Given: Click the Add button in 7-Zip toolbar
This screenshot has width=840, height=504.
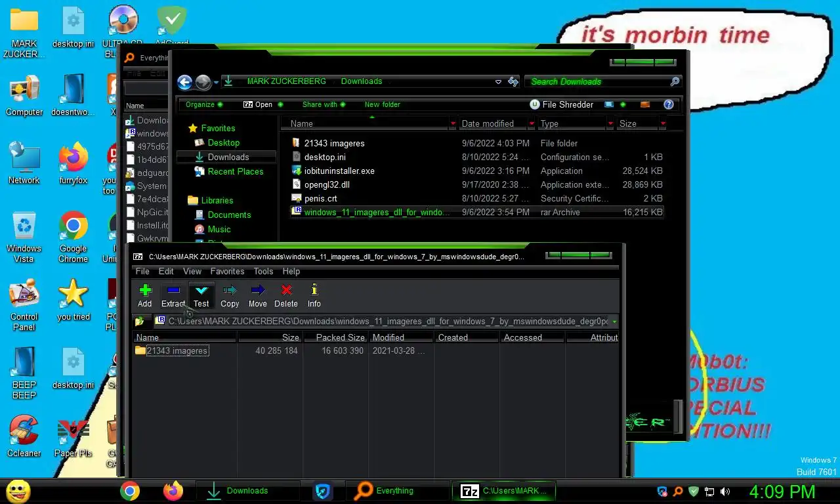Looking at the screenshot, I should pyautogui.click(x=145, y=296).
